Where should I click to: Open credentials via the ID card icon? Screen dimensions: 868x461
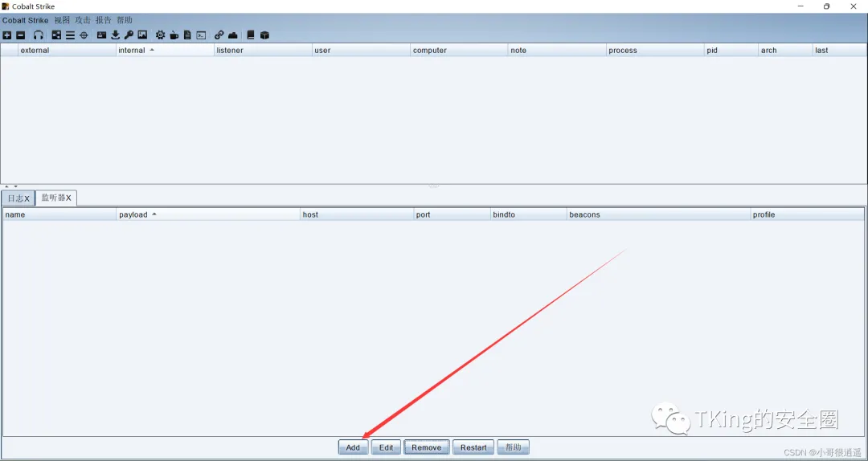tap(102, 35)
